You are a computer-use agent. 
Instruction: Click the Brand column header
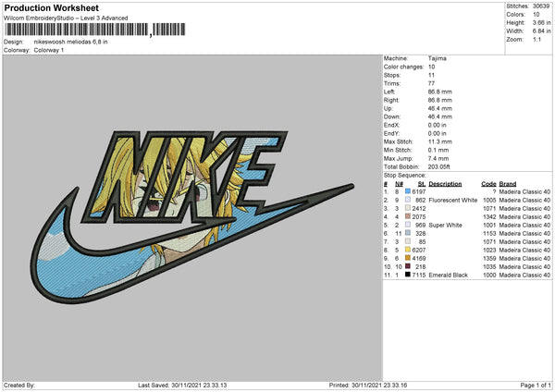coord(509,182)
